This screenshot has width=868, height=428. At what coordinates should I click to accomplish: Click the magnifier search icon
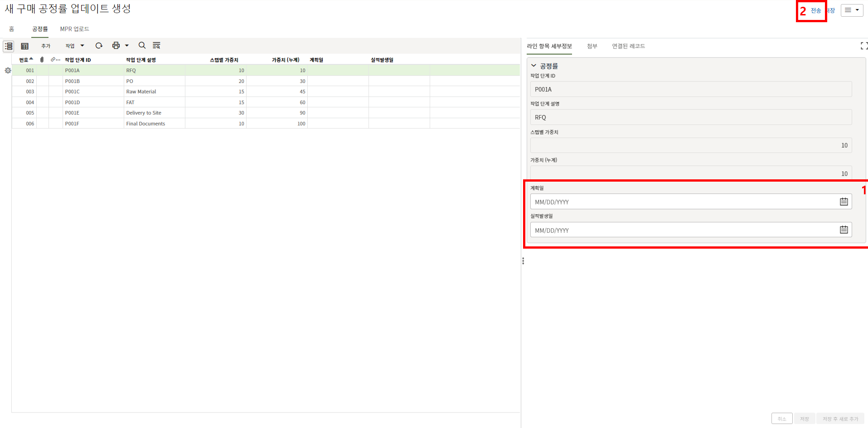142,46
